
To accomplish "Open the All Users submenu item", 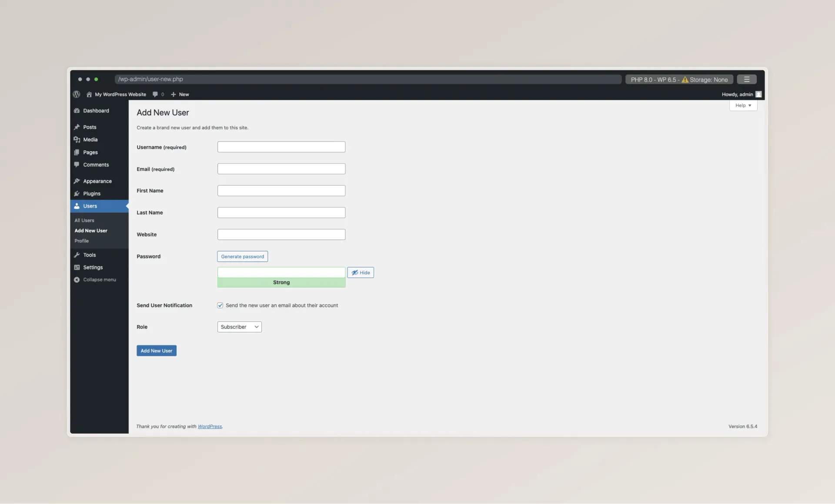I will pyautogui.click(x=84, y=220).
